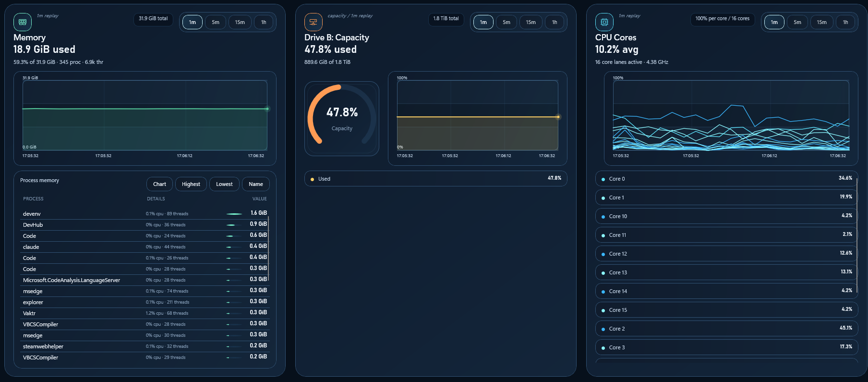Select 1h range in Memory panel
This screenshot has height=382, width=868.
tap(264, 22)
